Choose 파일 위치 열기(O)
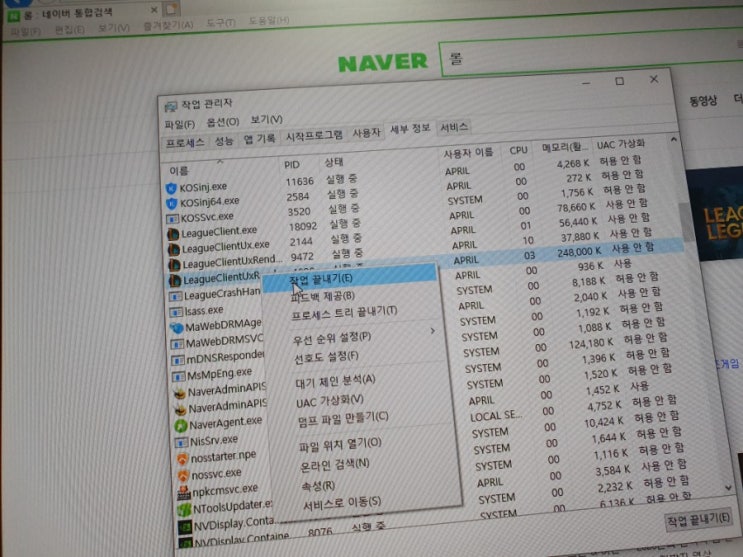 click(340, 445)
